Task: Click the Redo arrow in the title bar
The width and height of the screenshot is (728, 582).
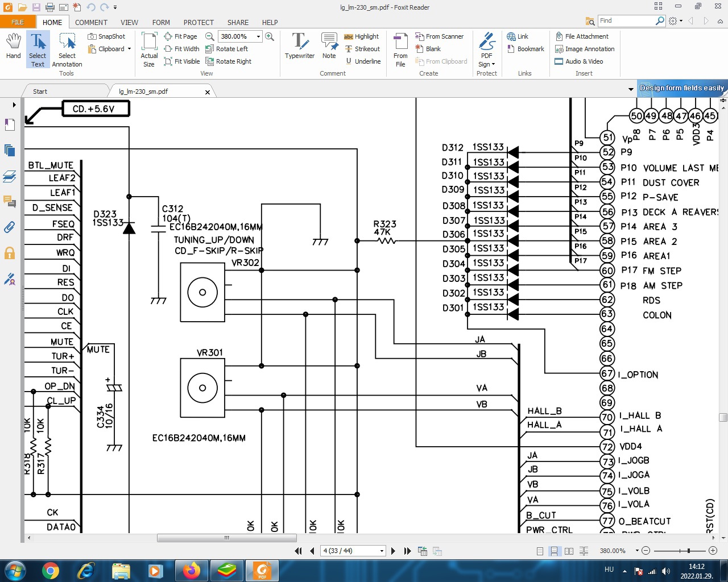Action: coord(104,7)
